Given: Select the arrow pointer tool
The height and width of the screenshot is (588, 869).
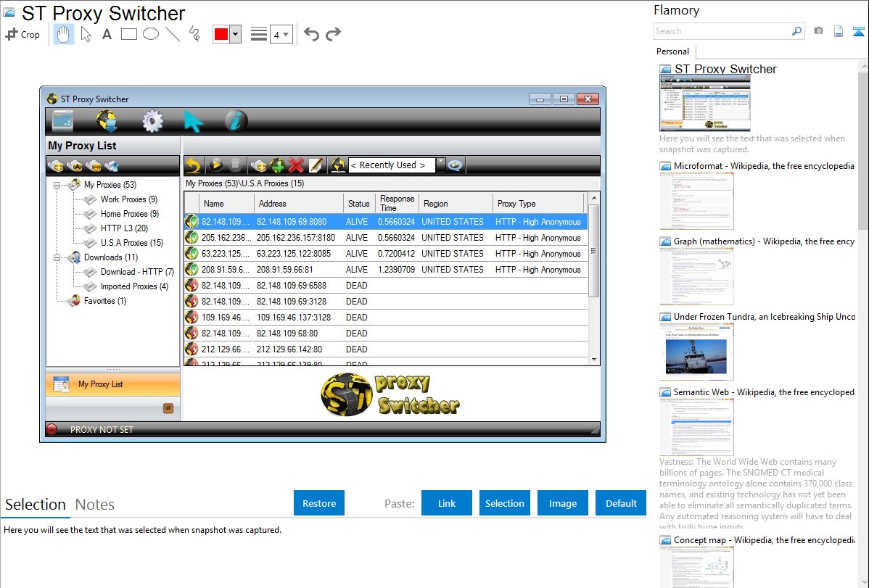Looking at the screenshot, I should (86, 34).
